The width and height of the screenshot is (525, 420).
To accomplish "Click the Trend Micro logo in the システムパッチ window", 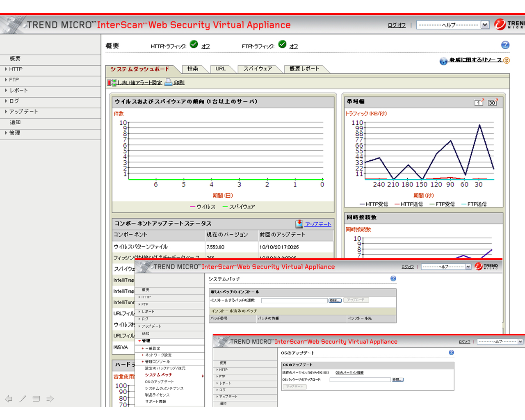I will tap(486, 266).
